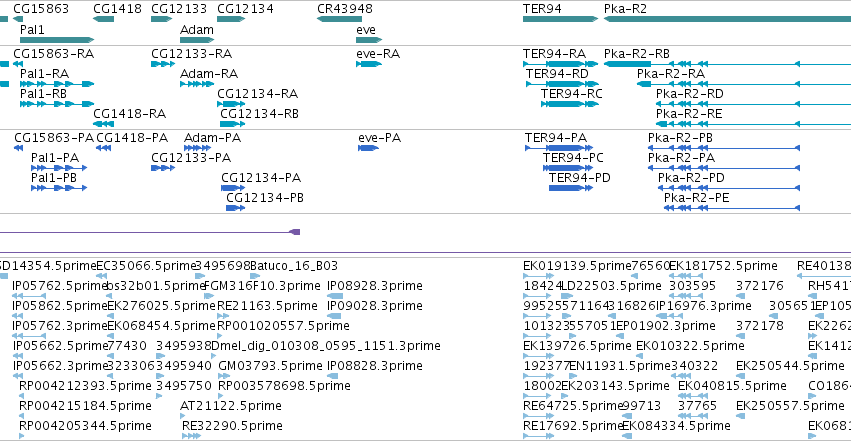Select transcript CG12134-RB

coord(259,114)
